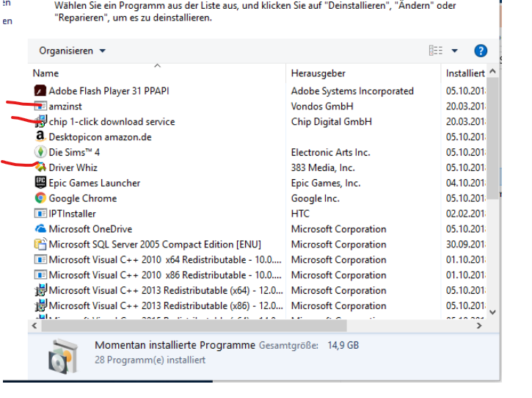Select the Microsoft OneDrive entry
This screenshot has width=532, height=398.
pyautogui.click(x=90, y=229)
